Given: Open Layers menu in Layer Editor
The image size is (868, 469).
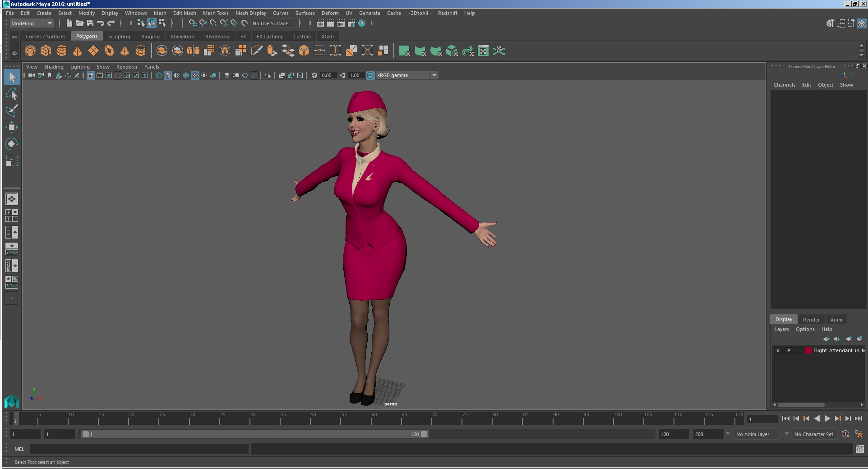Looking at the screenshot, I should click(x=782, y=329).
